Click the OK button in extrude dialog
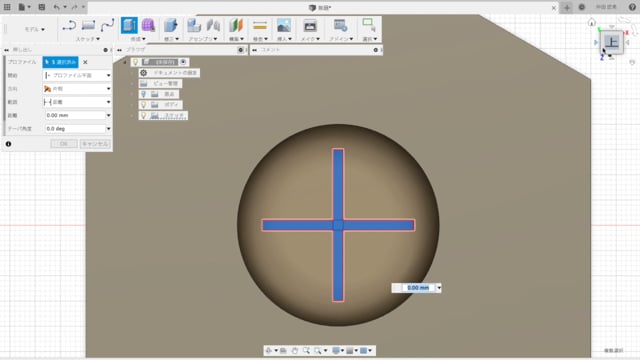 point(64,144)
